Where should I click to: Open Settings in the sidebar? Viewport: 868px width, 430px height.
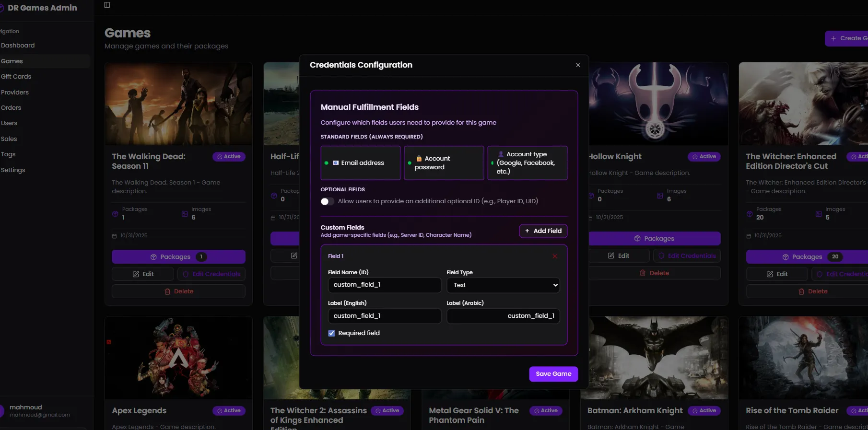pos(13,170)
